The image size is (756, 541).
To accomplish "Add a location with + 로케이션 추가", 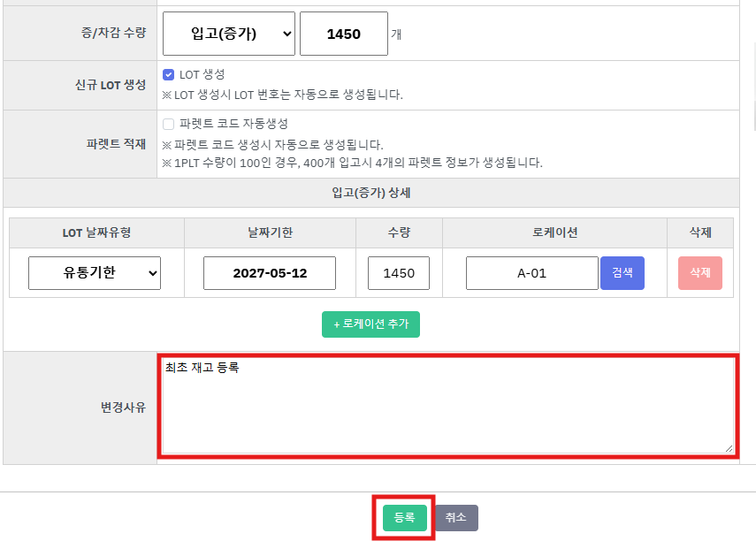I will pyautogui.click(x=370, y=324).
